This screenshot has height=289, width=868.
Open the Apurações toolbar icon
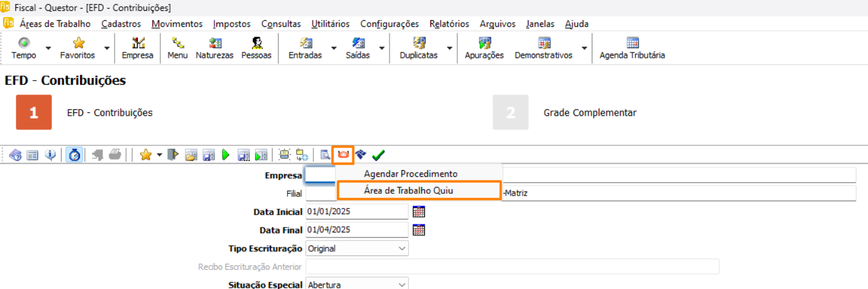point(484,48)
